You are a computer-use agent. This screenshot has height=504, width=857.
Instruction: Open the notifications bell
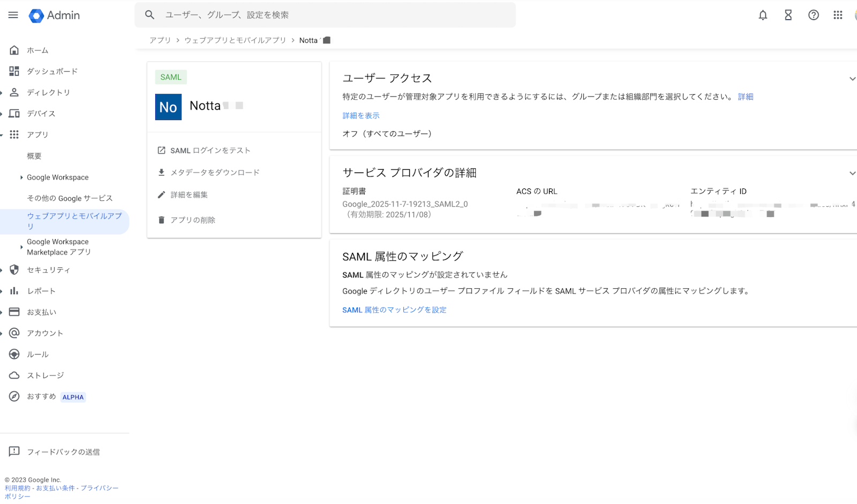click(x=763, y=15)
